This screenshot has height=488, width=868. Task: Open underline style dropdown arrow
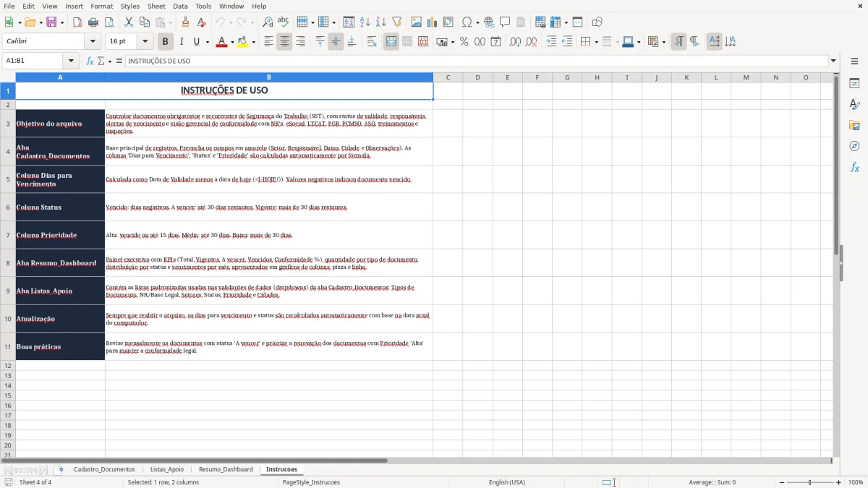(207, 42)
